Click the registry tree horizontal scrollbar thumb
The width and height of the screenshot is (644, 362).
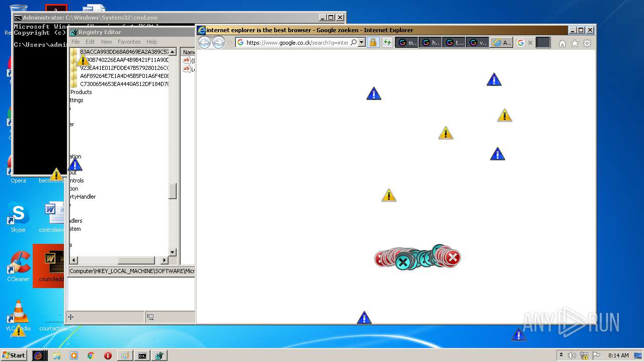tap(136, 260)
